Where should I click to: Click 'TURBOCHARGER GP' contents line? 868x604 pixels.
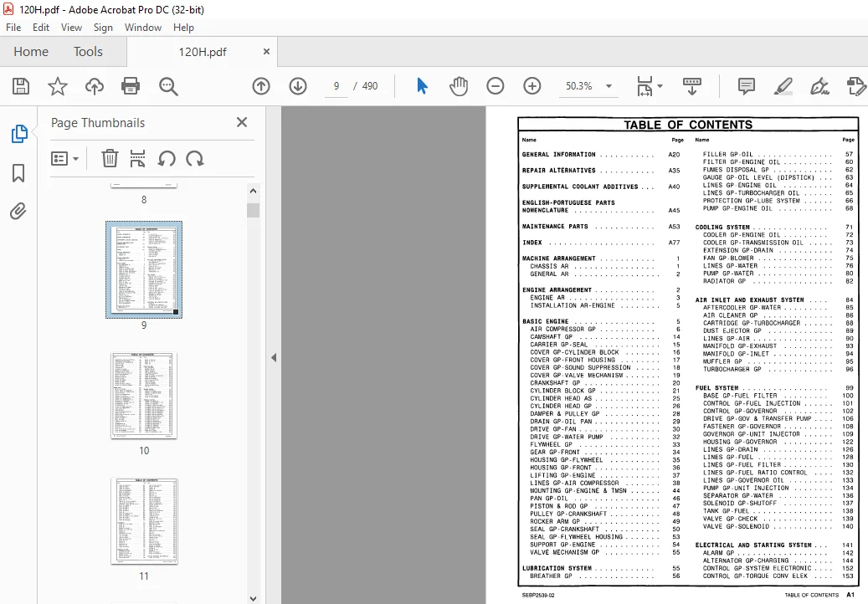[x=732, y=370]
